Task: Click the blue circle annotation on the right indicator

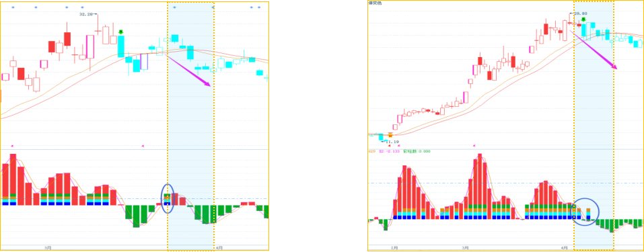Action: pyautogui.click(x=585, y=212)
